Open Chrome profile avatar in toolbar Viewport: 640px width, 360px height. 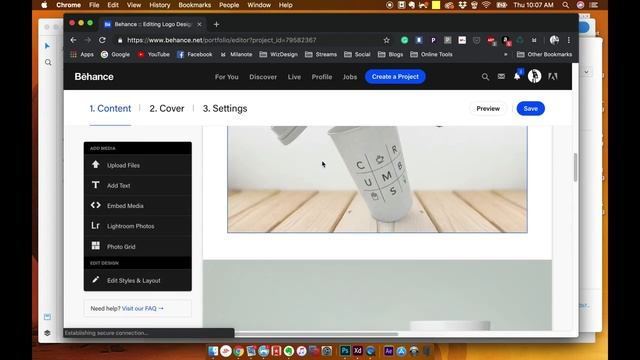click(554, 40)
